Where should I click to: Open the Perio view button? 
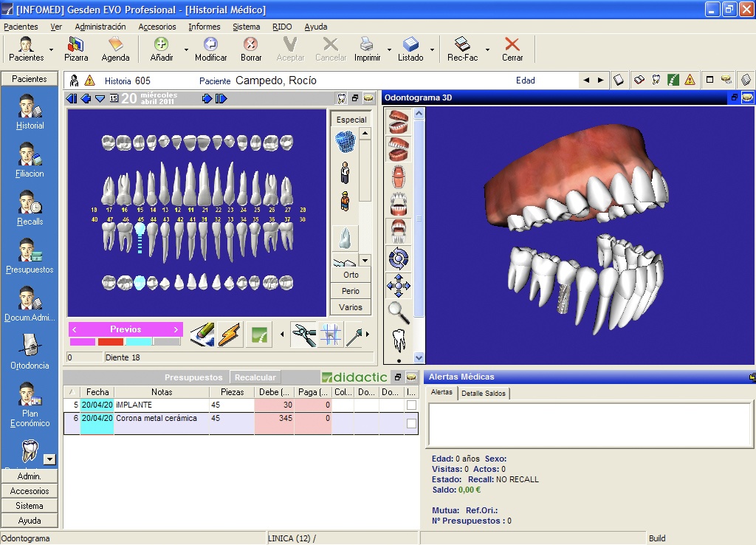point(350,290)
